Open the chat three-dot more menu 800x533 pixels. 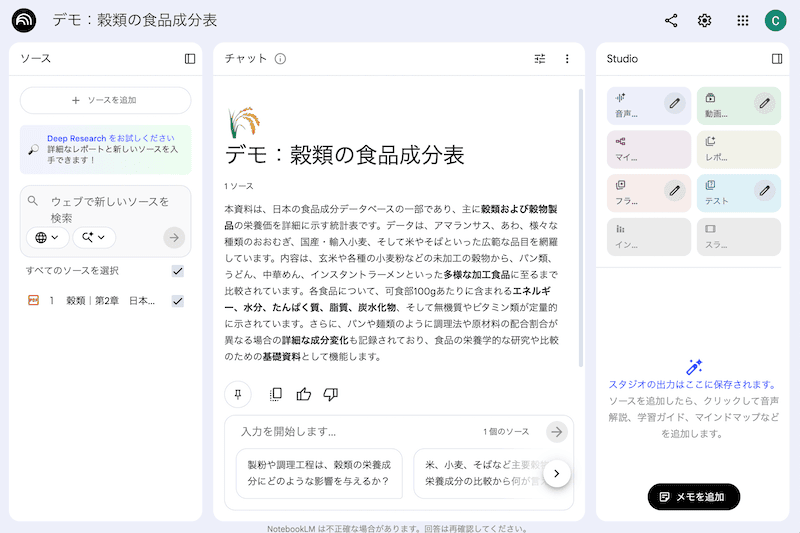pos(567,59)
